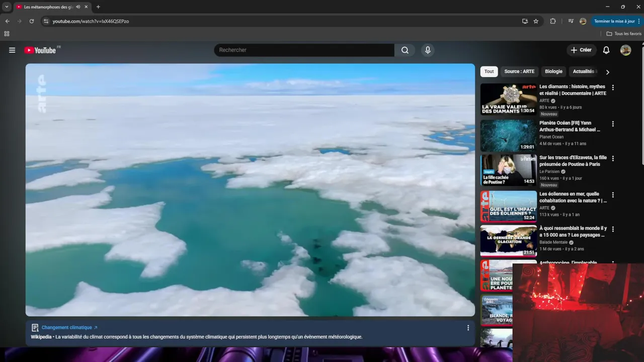Open the apps grid icon in the bookmarks bar
Viewport: 644px width, 362px height.
pyautogui.click(x=7, y=34)
